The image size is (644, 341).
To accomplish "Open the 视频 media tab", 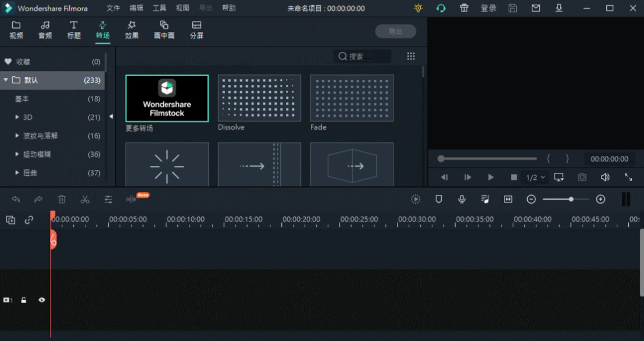I will (16, 30).
